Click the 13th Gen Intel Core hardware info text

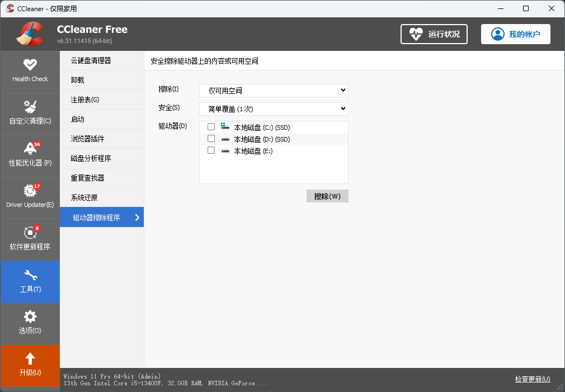[x=166, y=384]
